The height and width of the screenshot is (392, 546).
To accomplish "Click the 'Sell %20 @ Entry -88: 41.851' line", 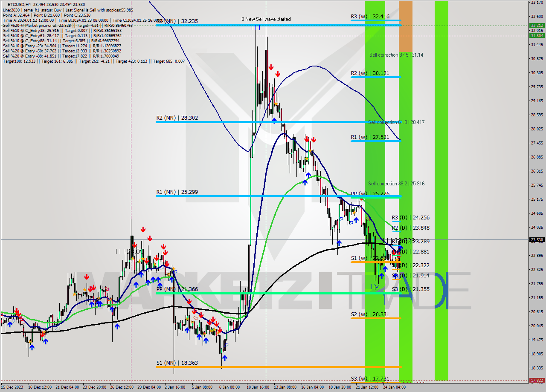I will [61, 56].
